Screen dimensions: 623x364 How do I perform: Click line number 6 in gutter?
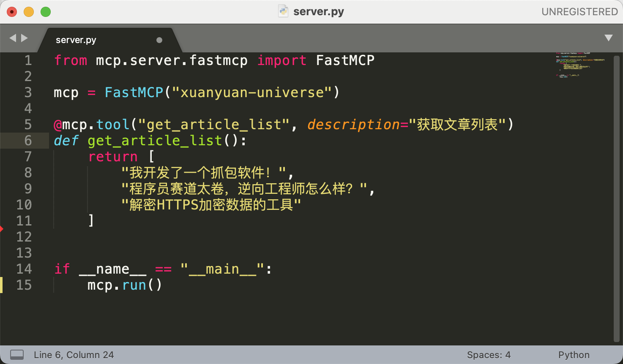click(x=28, y=141)
